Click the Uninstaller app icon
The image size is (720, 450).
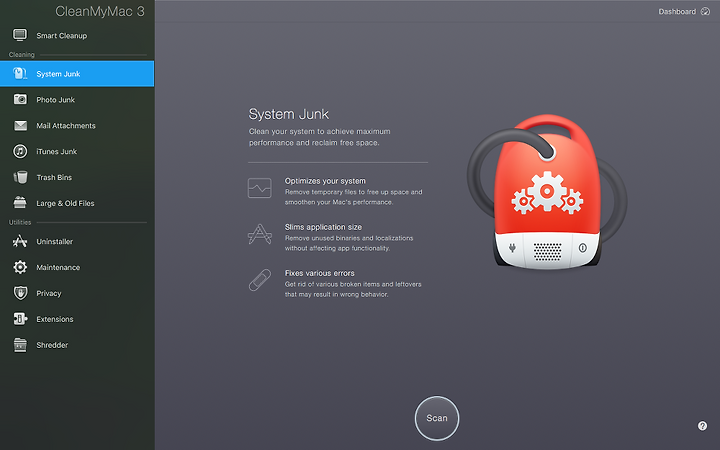coord(20,241)
